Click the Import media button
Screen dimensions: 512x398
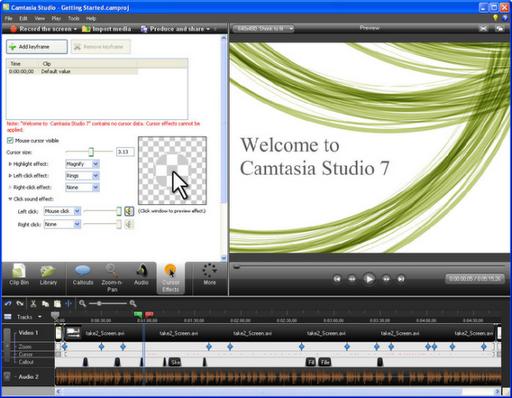coord(106,29)
